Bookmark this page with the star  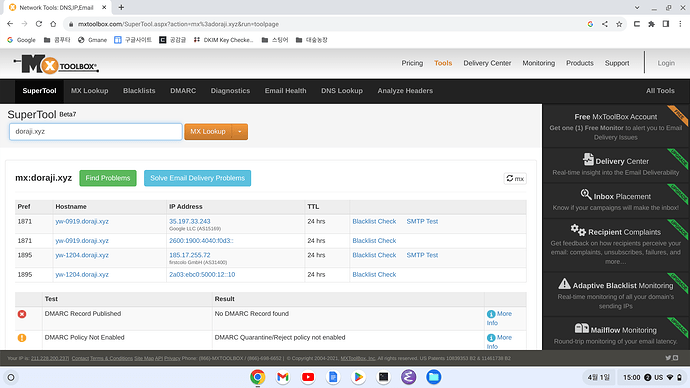coord(619,24)
